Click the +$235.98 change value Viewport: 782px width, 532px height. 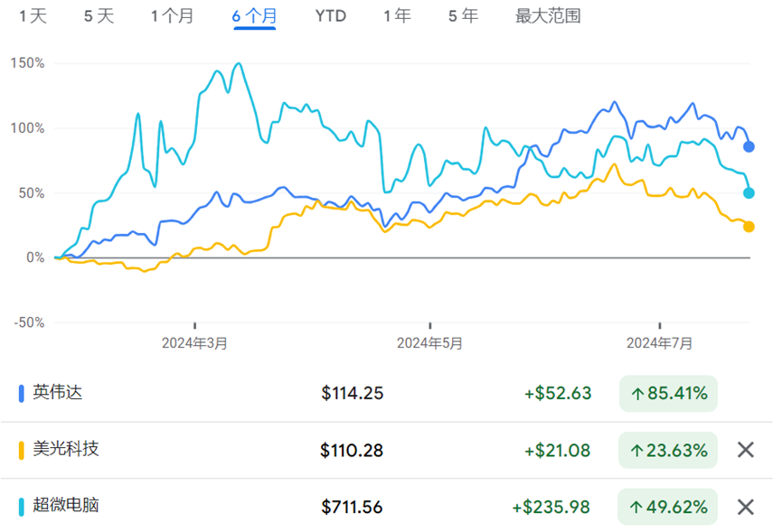[551, 507]
